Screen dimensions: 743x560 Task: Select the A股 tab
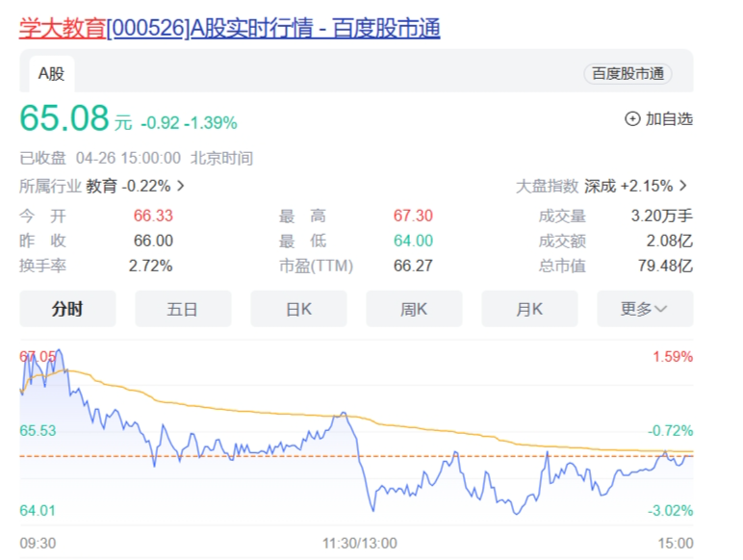pyautogui.click(x=52, y=74)
